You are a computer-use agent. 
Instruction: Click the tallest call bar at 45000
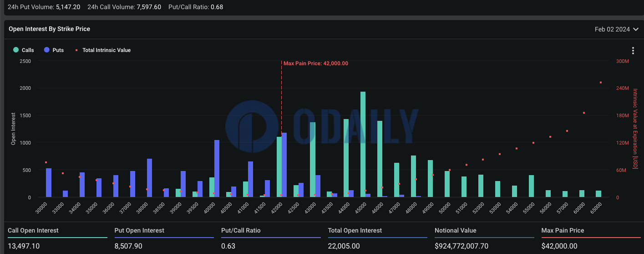pos(363,144)
